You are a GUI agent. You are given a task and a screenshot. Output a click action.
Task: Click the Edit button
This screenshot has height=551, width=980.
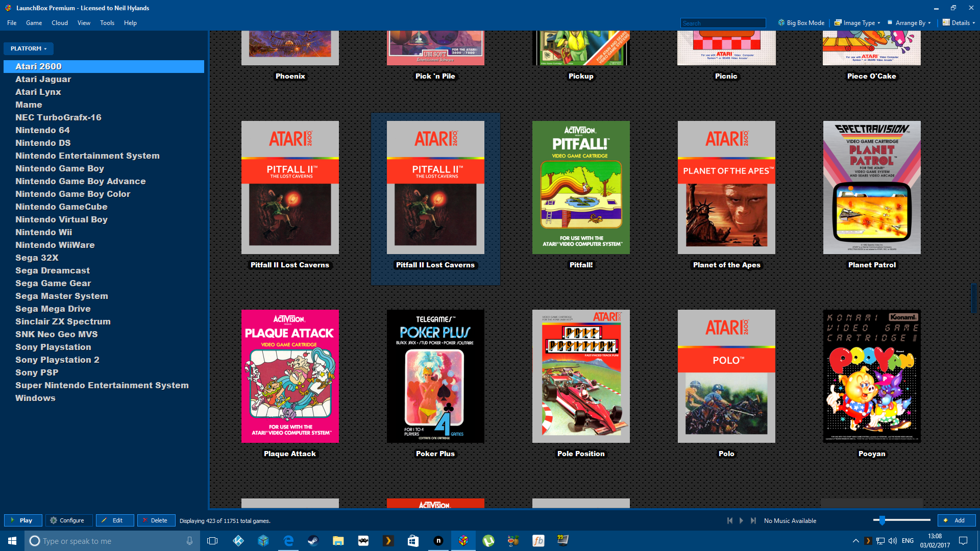[115, 520]
